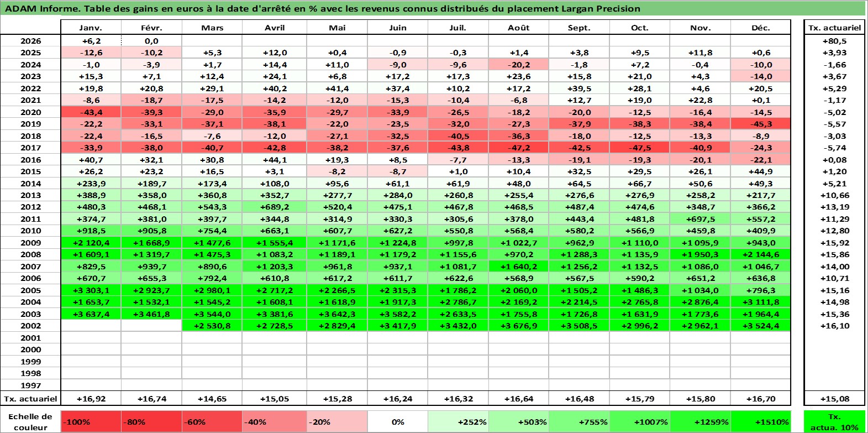The height and width of the screenshot is (433, 868).
Task: Click the Févr. column header
Action: coord(151,28)
